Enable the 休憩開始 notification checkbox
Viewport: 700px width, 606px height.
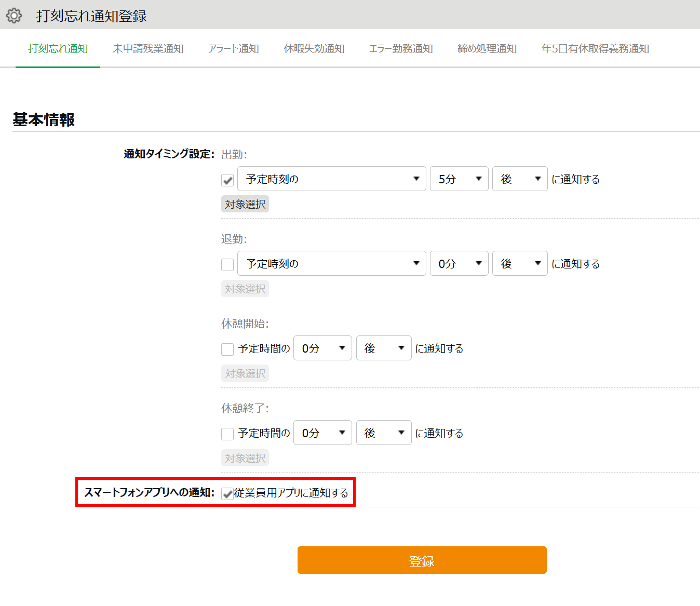227,349
